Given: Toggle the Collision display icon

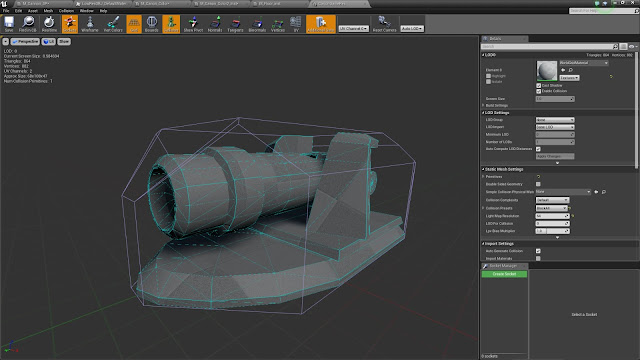Looking at the screenshot, I should pos(171,24).
